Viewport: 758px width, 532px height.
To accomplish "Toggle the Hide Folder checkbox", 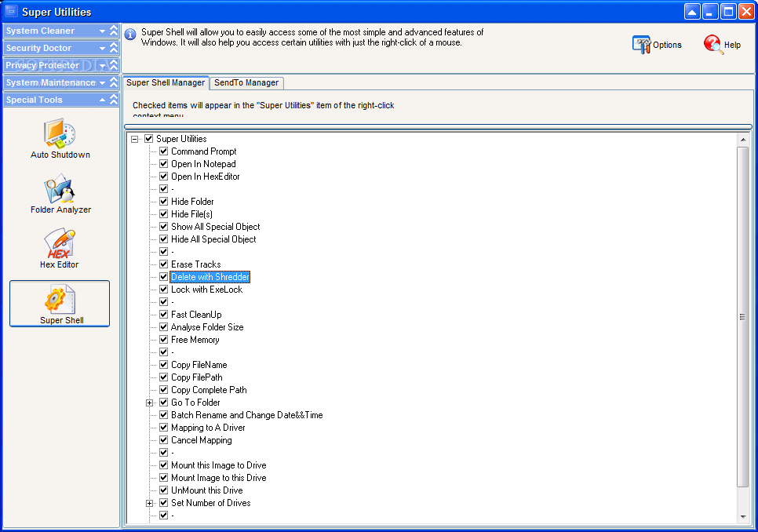I will coord(164,202).
